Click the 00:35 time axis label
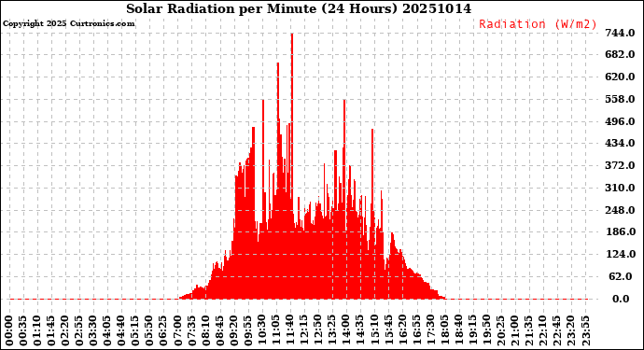 (x=23, y=330)
